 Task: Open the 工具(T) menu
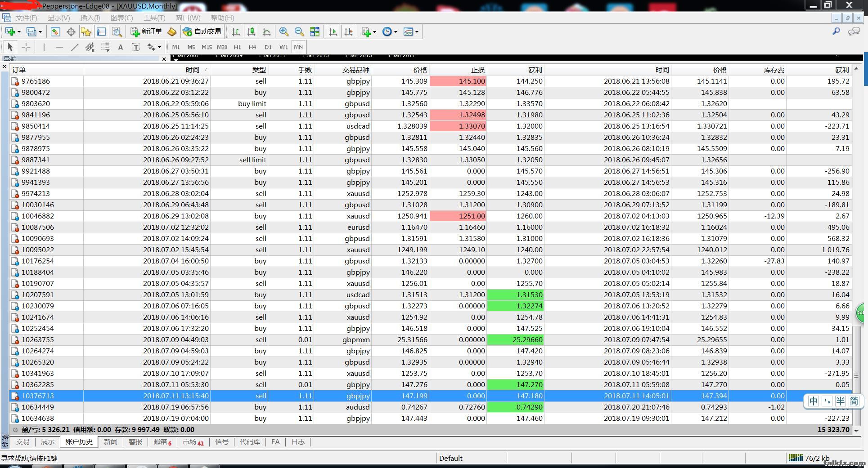154,18
